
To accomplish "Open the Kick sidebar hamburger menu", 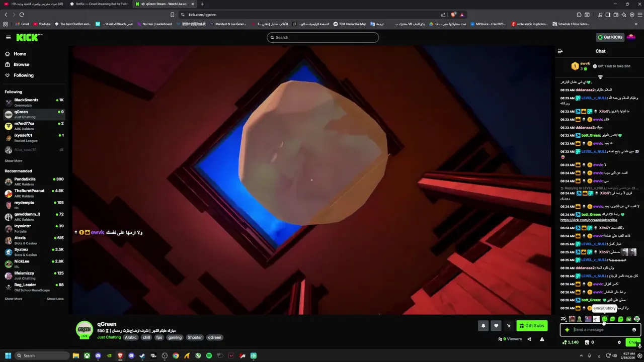I will [8, 37].
